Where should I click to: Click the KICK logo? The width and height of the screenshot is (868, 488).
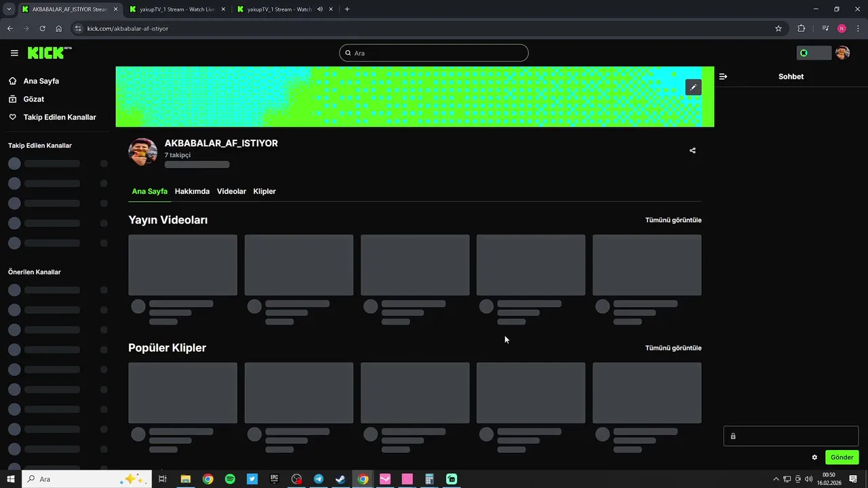(50, 53)
